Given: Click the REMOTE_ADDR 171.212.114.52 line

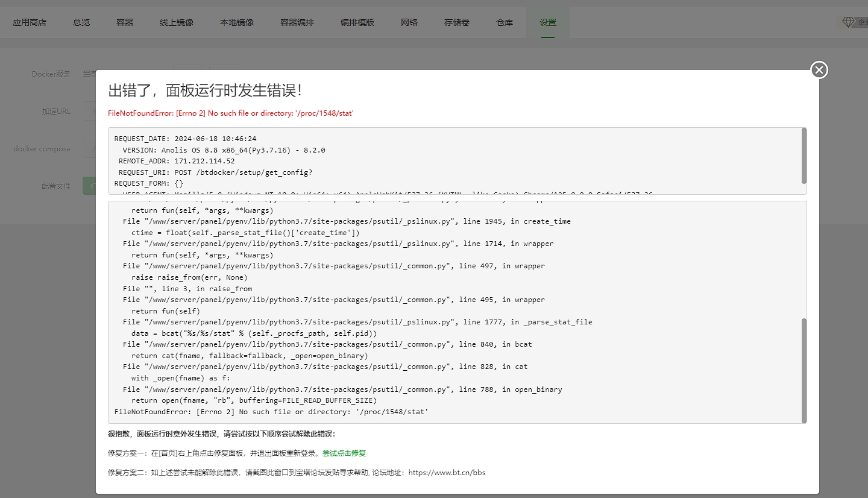Looking at the screenshot, I should 177,161.
